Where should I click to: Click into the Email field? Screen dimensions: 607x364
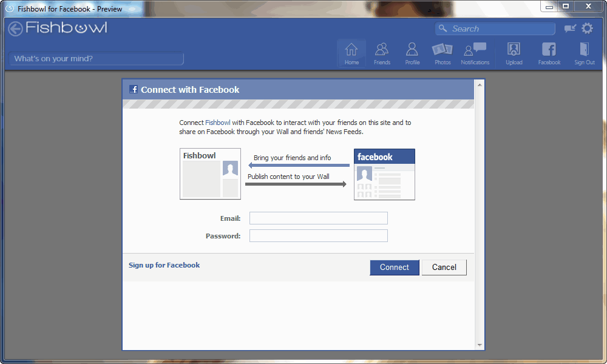pyautogui.click(x=318, y=218)
